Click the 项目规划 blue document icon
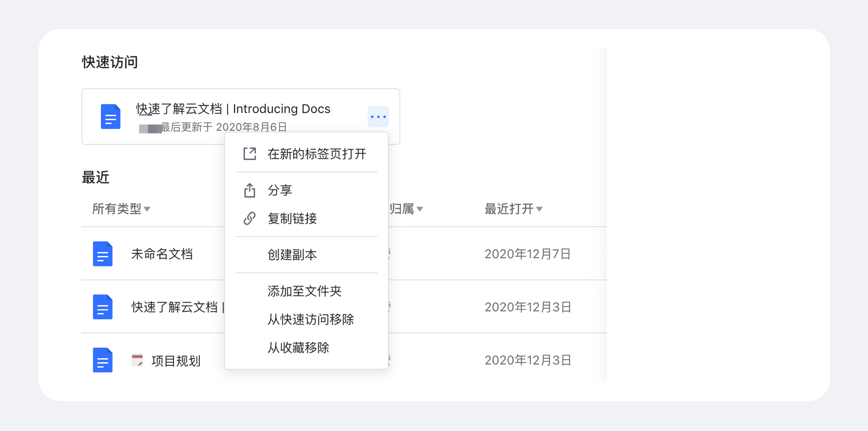Screen dimensions: 868x431 (103, 360)
